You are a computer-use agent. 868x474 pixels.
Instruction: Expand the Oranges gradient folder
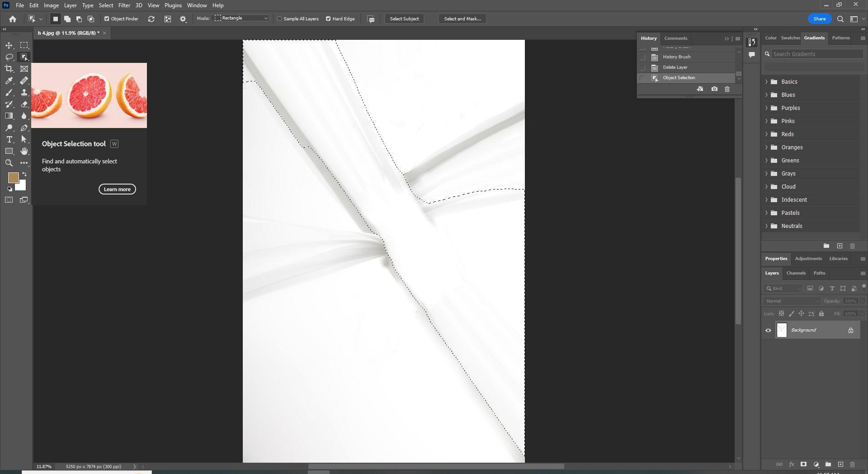[767, 147]
